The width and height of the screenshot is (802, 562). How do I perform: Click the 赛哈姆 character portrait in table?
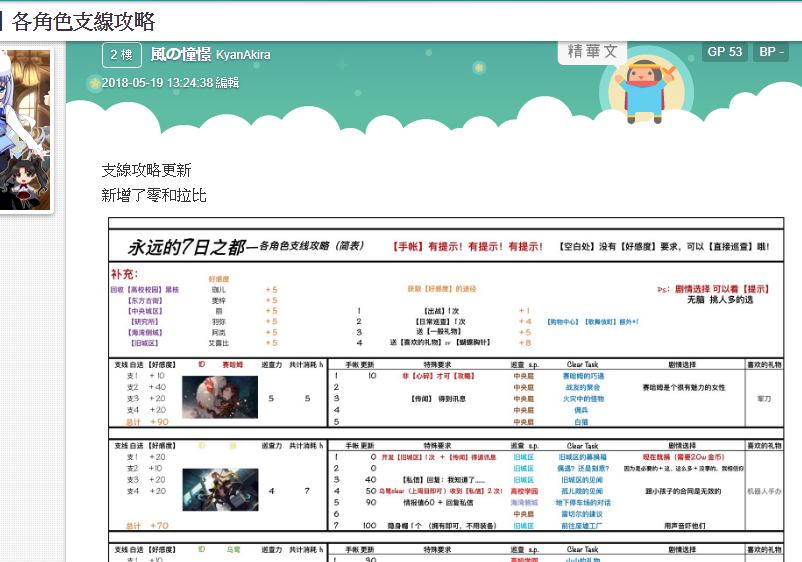220,397
